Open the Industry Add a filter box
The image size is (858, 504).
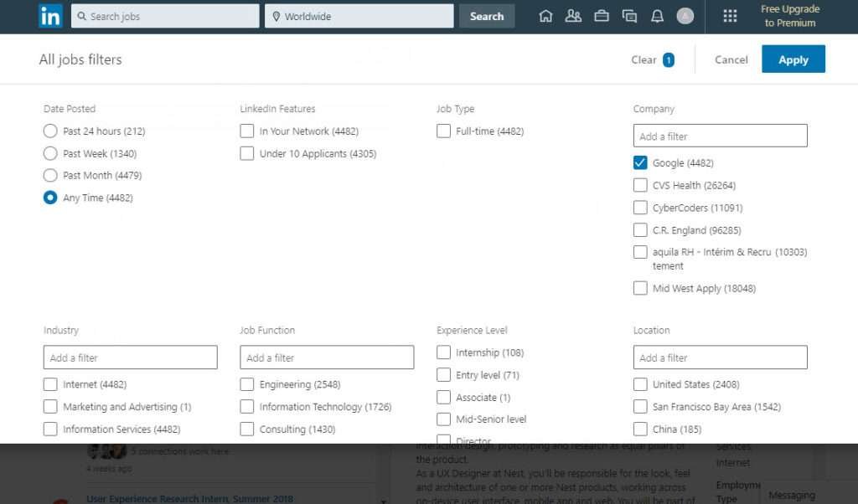coord(130,357)
